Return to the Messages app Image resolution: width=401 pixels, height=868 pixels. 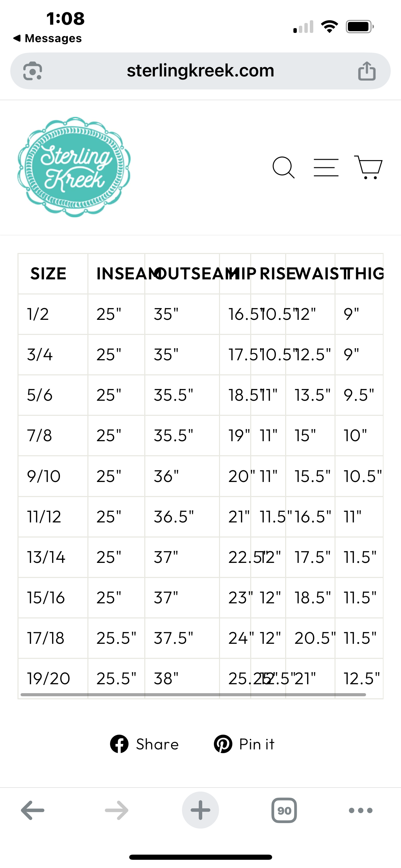click(48, 38)
